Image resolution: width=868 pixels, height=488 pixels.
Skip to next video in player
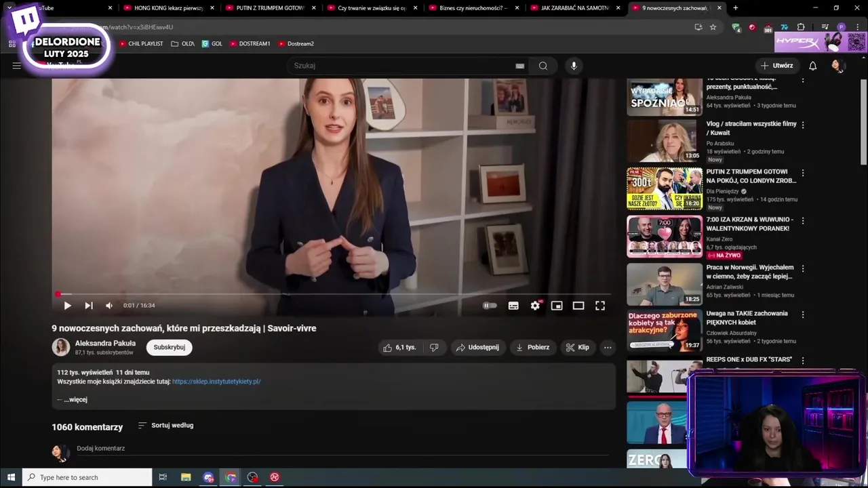tap(89, 306)
